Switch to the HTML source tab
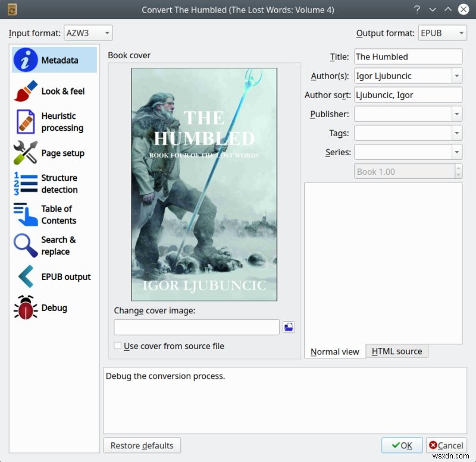476x462 pixels. 397,351
